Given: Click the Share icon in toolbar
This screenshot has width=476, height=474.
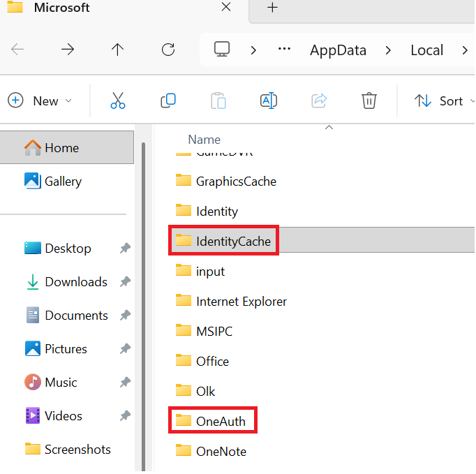Looking at the screenshot, I should (x=319, y=101).
